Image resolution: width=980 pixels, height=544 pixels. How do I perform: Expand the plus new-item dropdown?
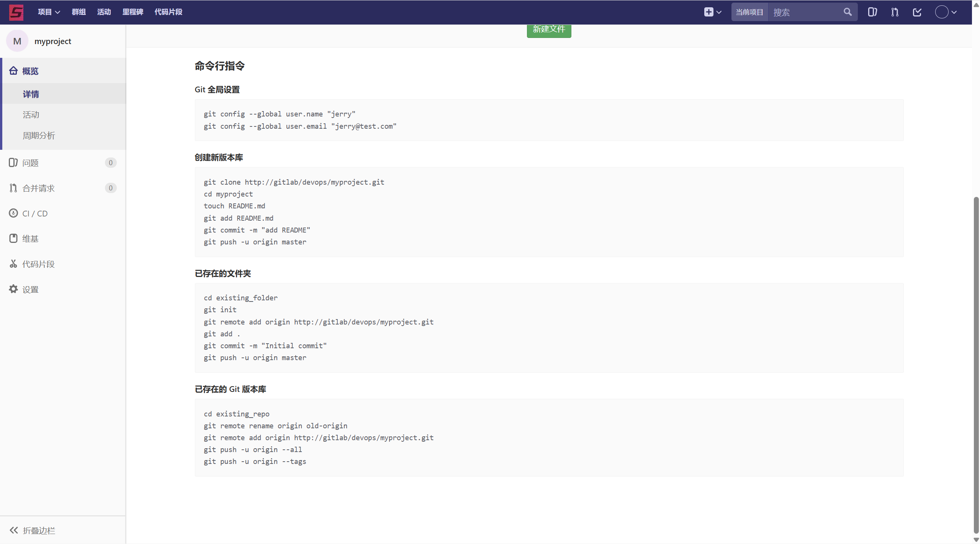pos(713,12)
